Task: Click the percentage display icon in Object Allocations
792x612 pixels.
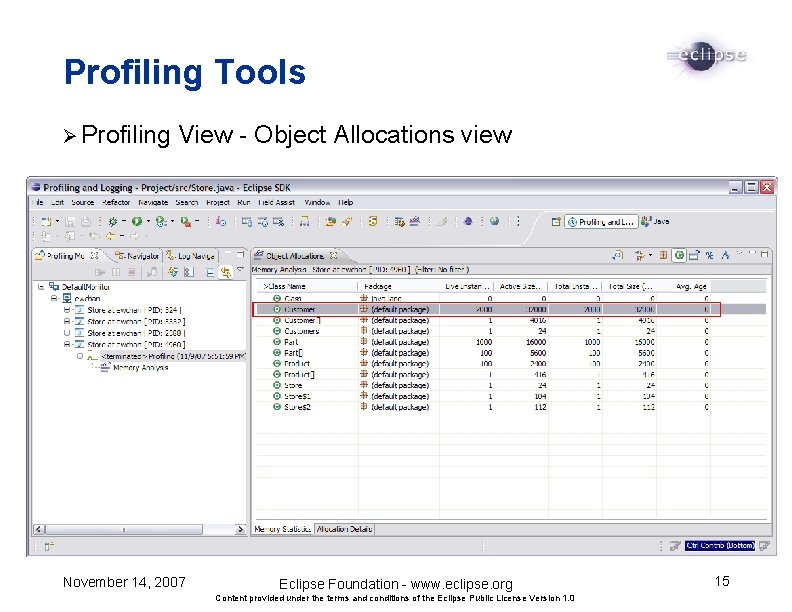Action: [x=710, y=256]
